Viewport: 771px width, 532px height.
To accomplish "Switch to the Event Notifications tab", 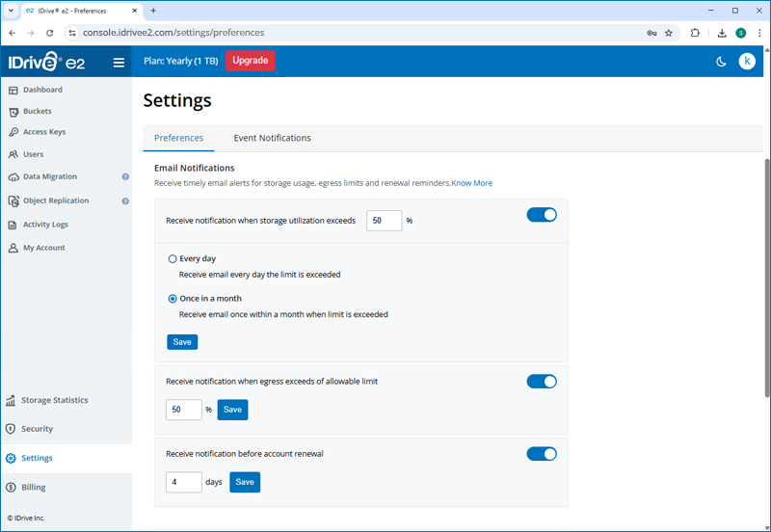I will (272, 138).
